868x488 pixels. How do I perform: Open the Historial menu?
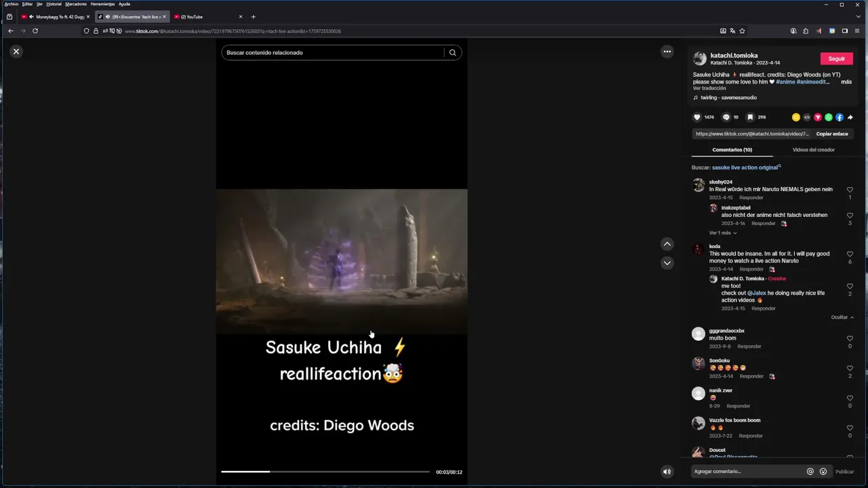(54, 4)
